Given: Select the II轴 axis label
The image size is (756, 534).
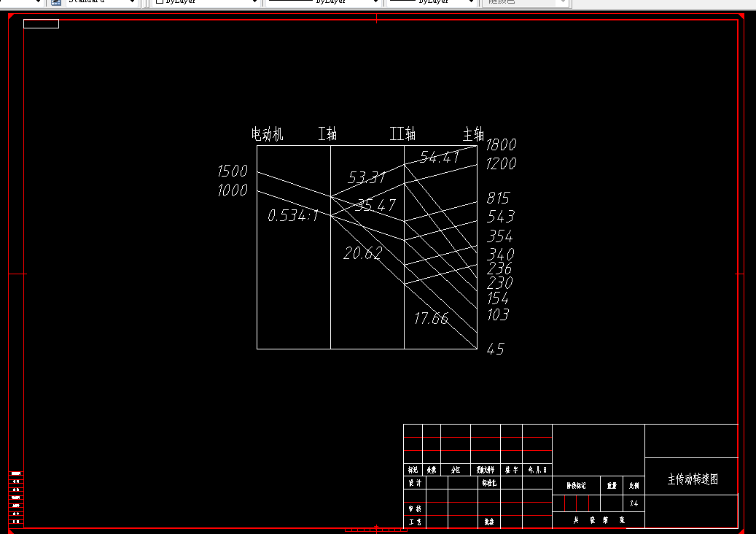Looking at the screenshot, I should [x=402, y=133].
